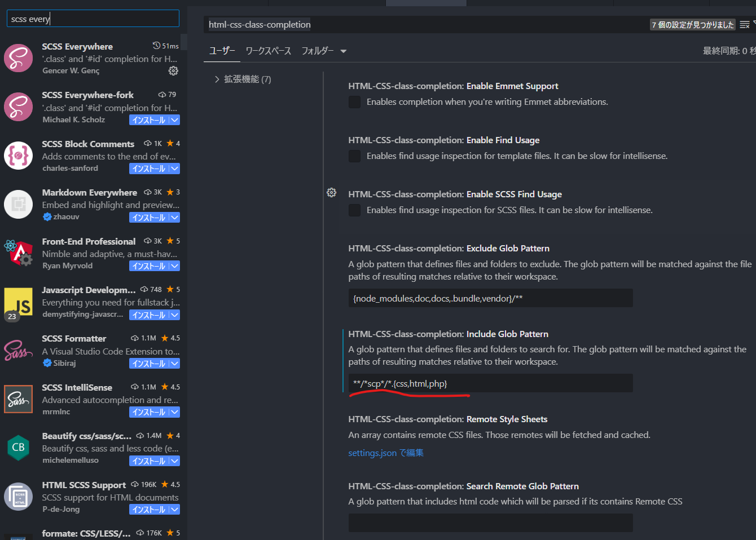Click publisher name Gencer W. Genç

click(71, 70)
